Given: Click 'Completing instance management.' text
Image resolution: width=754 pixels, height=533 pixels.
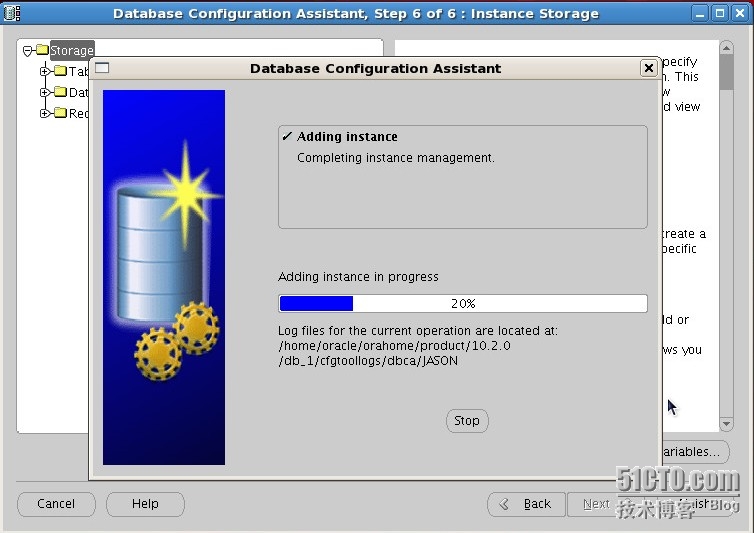Looking at the screenshot, I should pyautogui.click(x=396, y=158).
